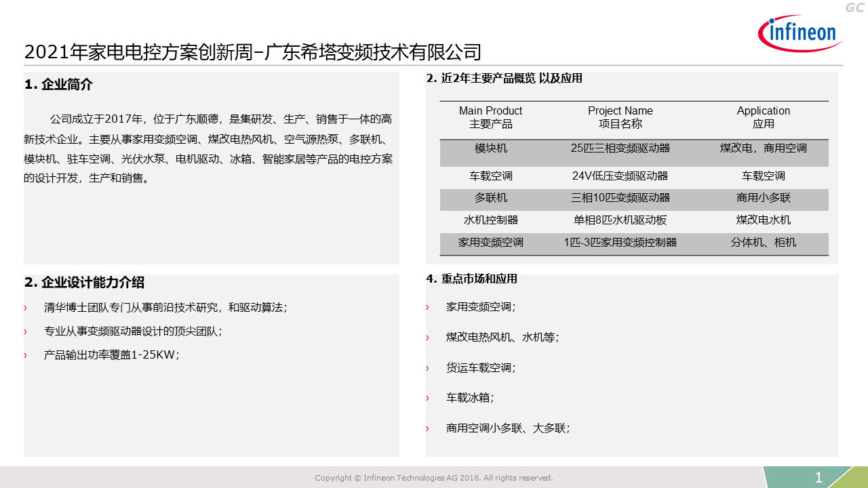Select the table cell "煤改电水机"

point(764,220)
